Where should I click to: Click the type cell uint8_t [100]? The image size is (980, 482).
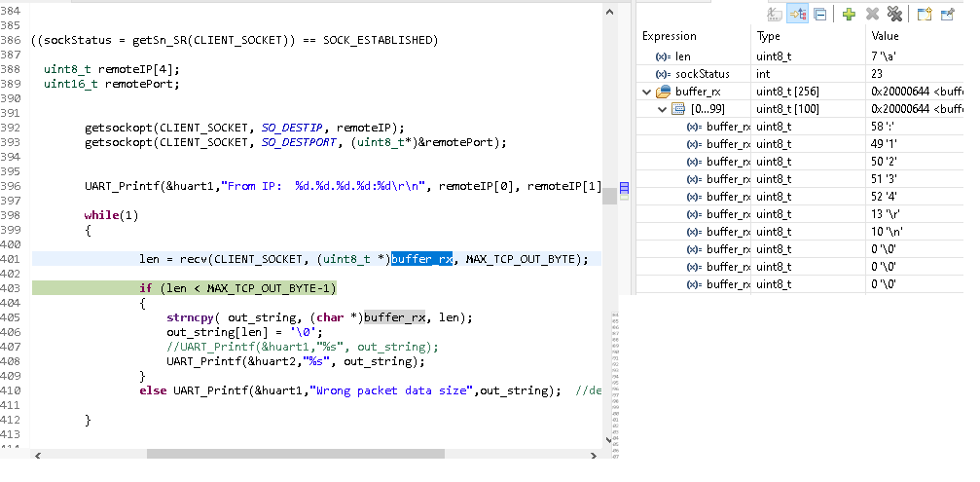click(x=787, y=109)
